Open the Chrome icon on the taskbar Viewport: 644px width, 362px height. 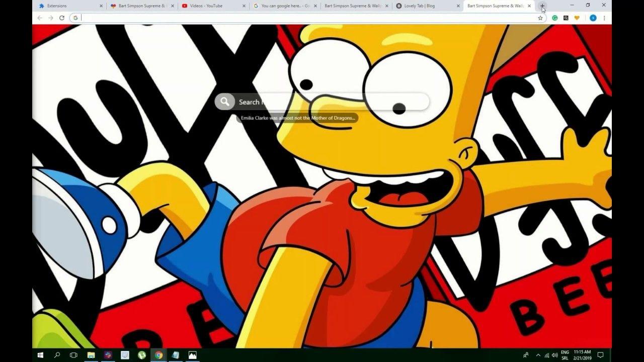(x=159, y=355)
